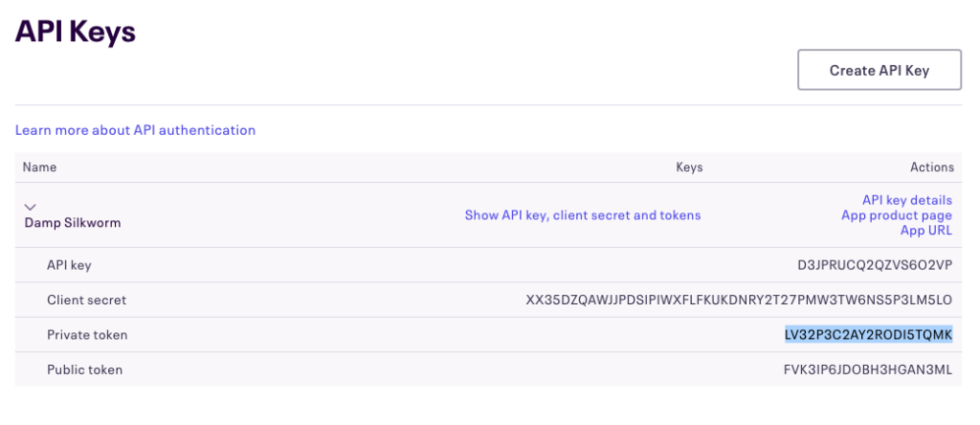The image size is (980, 425).
Task: Click the API key row label
Action: [69, 265]
